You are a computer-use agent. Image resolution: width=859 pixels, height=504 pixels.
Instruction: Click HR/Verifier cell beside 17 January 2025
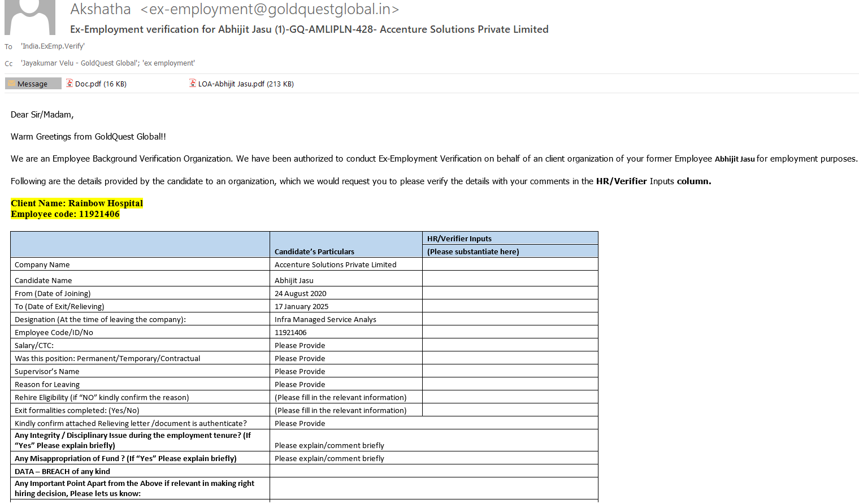click(510, 306)
